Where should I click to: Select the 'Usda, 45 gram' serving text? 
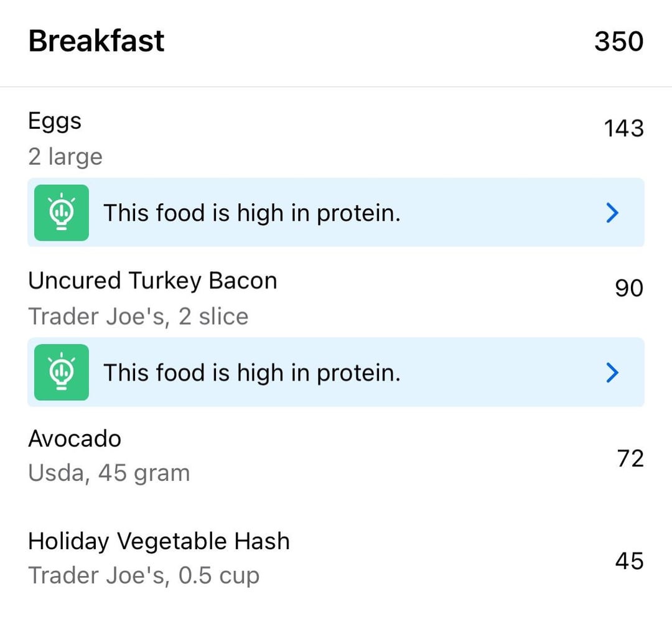110,473
